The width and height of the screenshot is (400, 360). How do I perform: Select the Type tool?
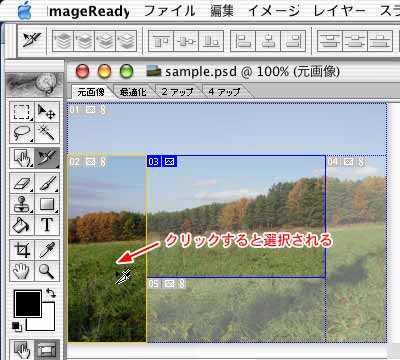(x=47, y=225)
